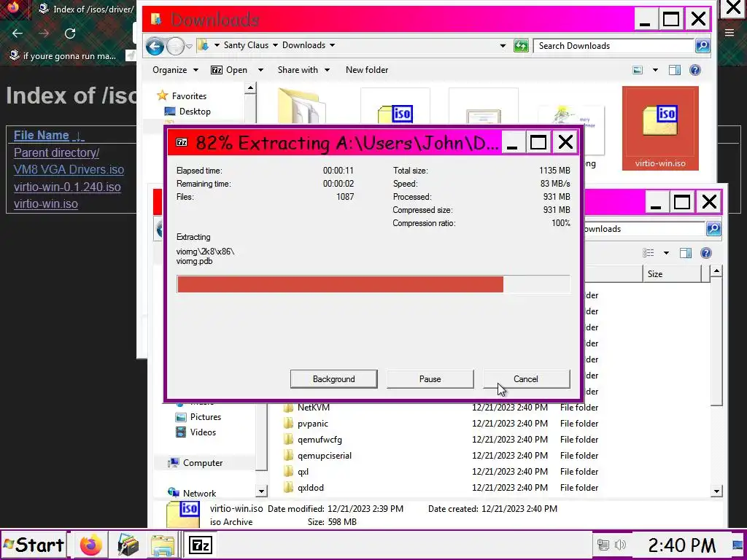747x560 pixels.
Task: Toggle the second window's preview pane icon
Action: point(686,253)
